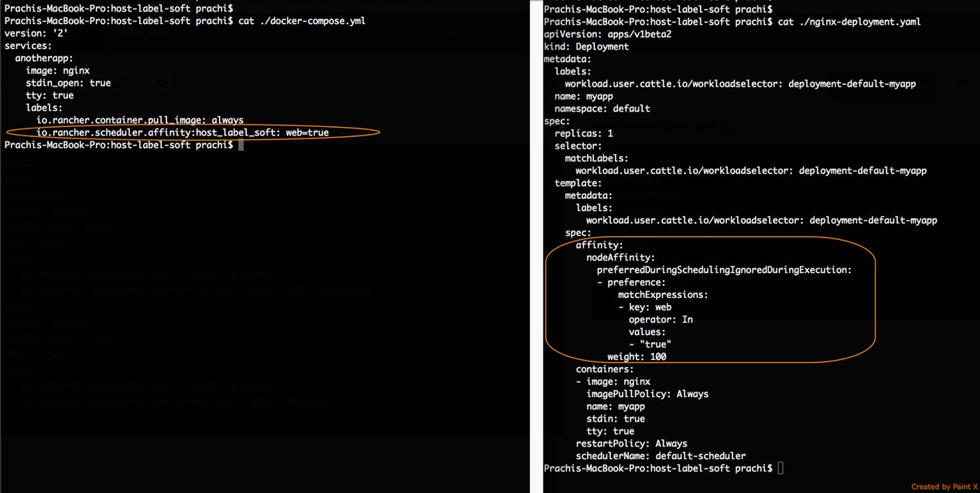Select the 'values:' key
Screen dimensions: 980x493
[x=647, y=331]
